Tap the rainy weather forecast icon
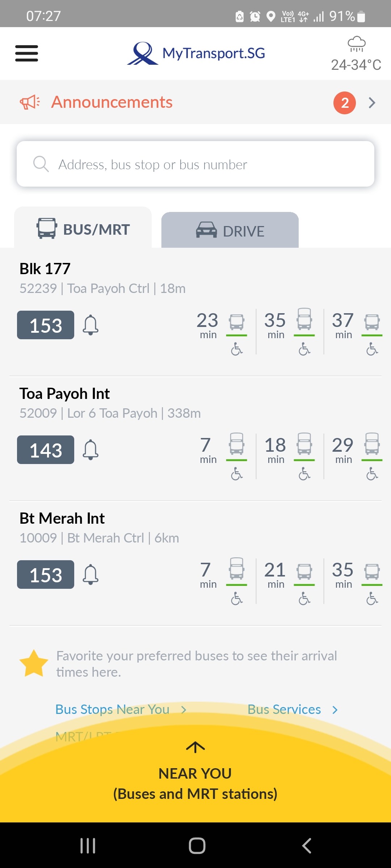The height and width of the screenshot is (868, 391). tap(357, 44)
